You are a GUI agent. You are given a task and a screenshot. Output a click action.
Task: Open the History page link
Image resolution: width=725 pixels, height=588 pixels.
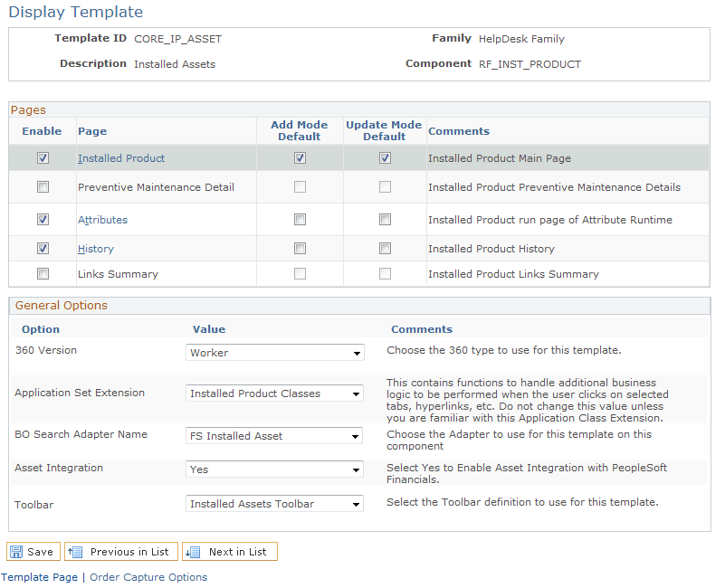click(x=96, y=249)
